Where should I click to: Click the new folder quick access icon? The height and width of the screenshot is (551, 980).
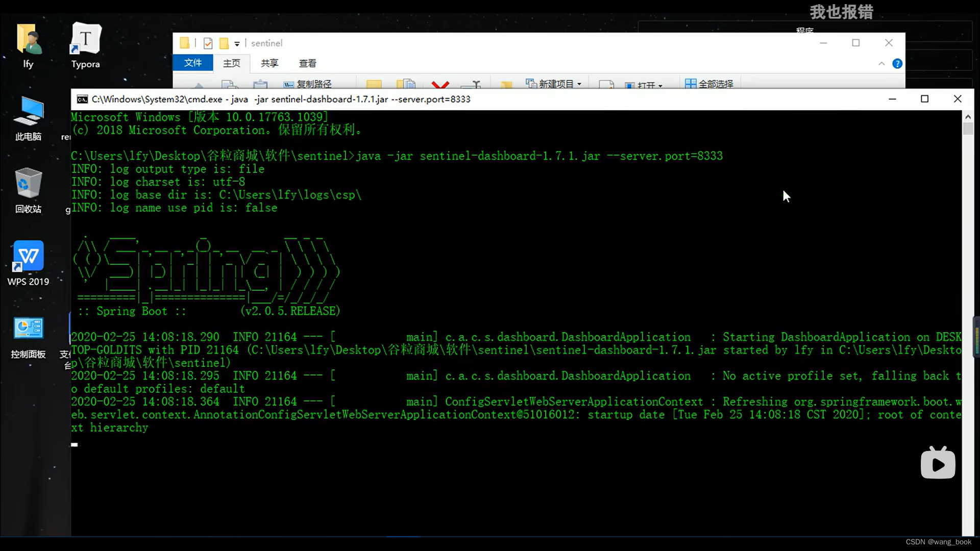224,43
